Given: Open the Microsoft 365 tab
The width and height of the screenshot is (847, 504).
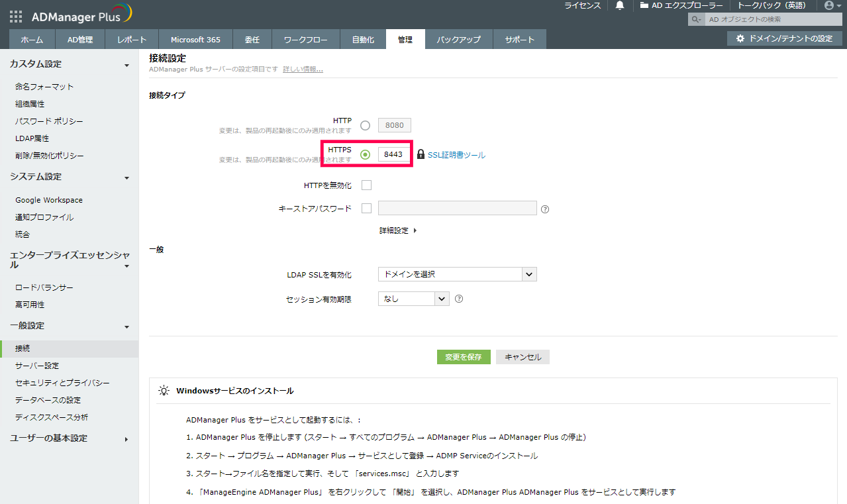Looking at the screenshot, I should [x=195, y=39].
